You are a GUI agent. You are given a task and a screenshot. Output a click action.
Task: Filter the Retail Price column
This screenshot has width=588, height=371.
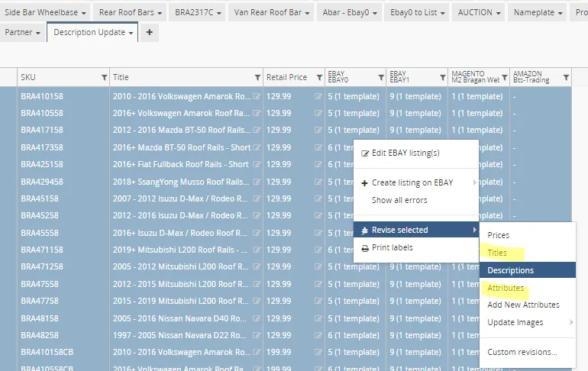point(319,78)
